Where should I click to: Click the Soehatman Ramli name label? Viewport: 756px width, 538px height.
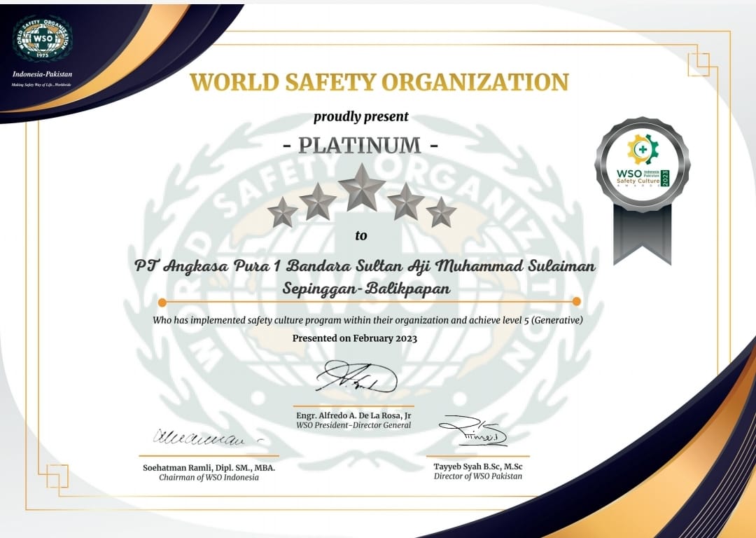point(208,468)
